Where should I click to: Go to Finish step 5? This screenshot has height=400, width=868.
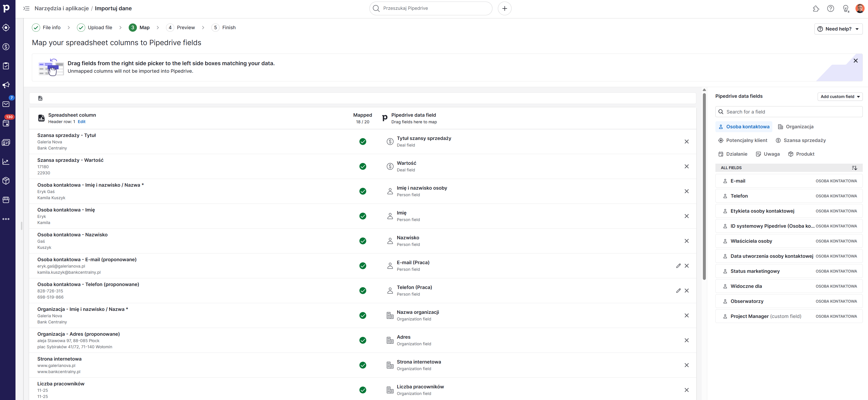click(224, 28)
